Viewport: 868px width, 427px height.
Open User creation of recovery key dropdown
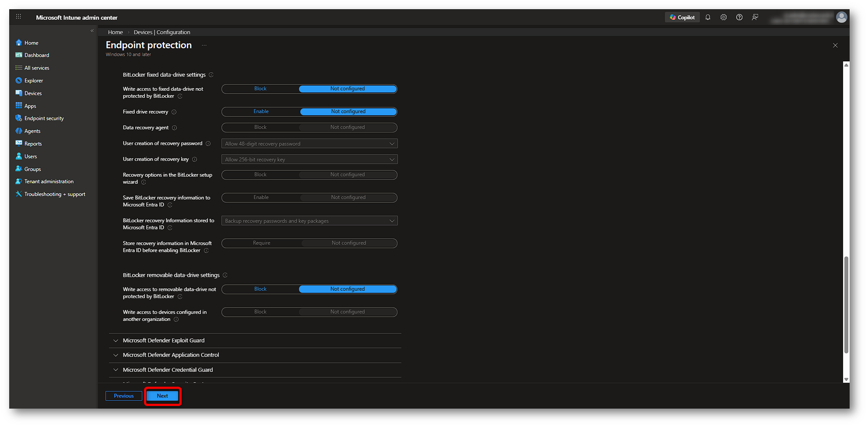pos(309,159)
